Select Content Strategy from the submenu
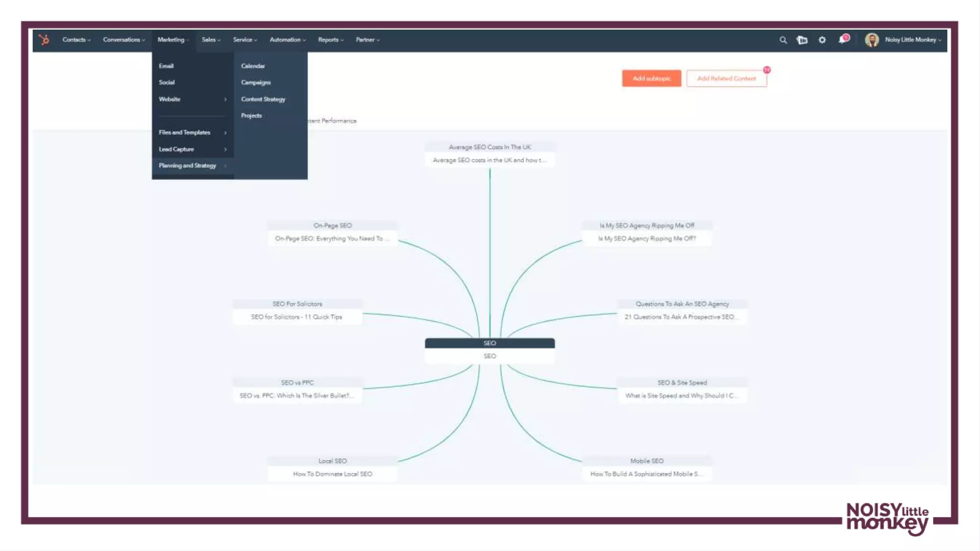The image size is (980, 551). (x=263, y=99)
